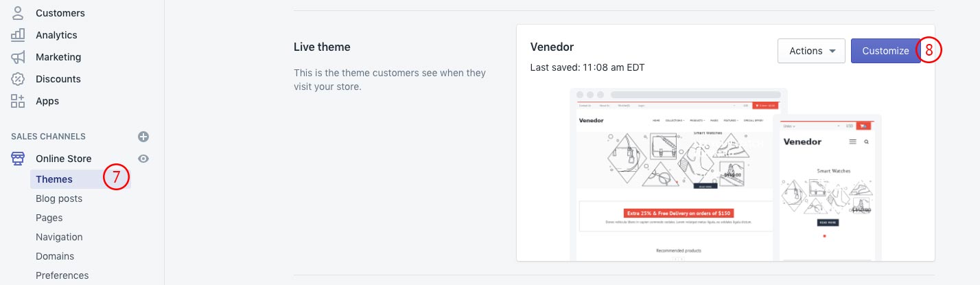Select Themes in the sidebar
The width and height of the screenshot is (980, 285).
(x=54, y=179)
